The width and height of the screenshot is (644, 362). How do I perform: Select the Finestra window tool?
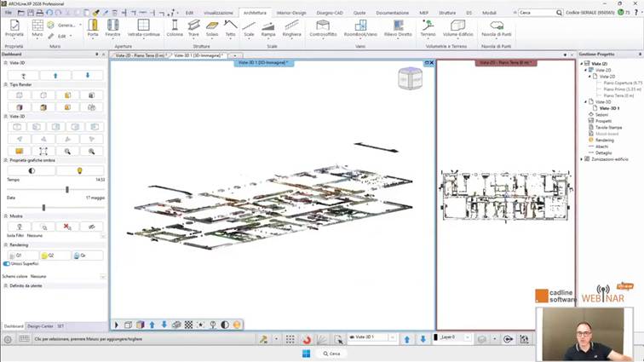[112, 28]
